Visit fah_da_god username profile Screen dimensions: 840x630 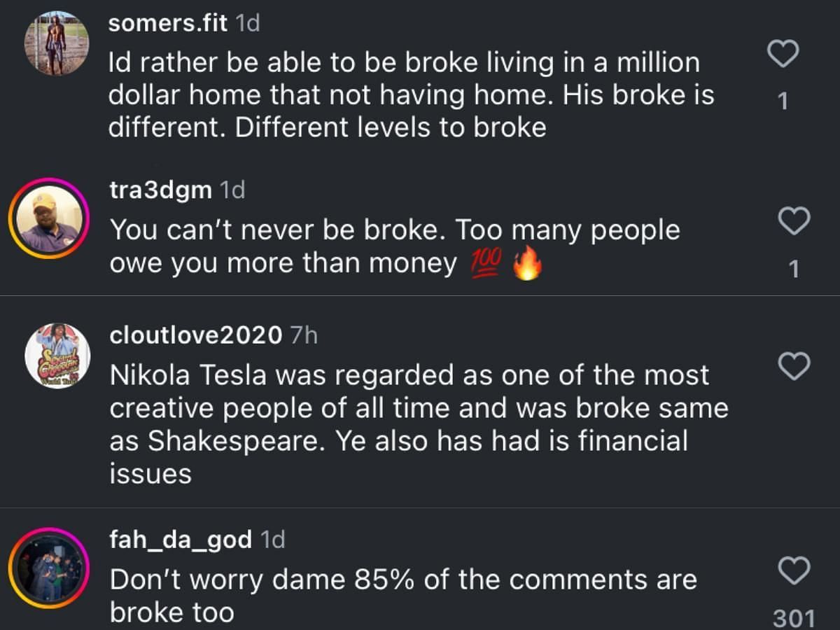[181, 540]
